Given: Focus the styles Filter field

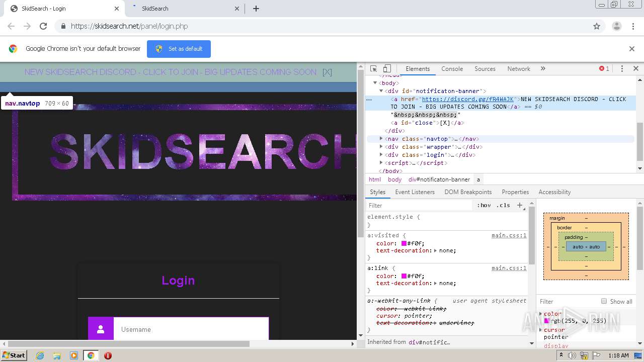Looking at the screenshot, I should coord(420,205).
